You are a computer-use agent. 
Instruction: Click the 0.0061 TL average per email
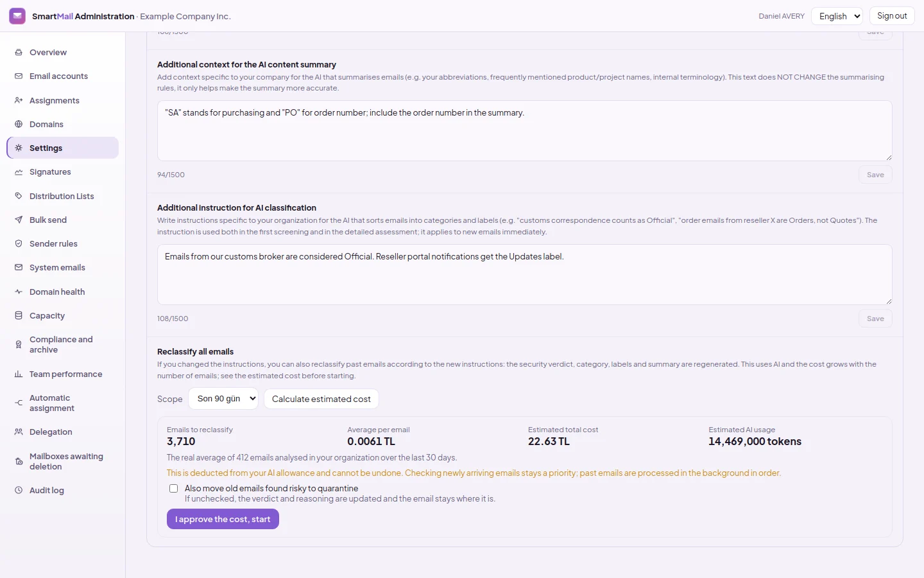(x=371, y=442)
